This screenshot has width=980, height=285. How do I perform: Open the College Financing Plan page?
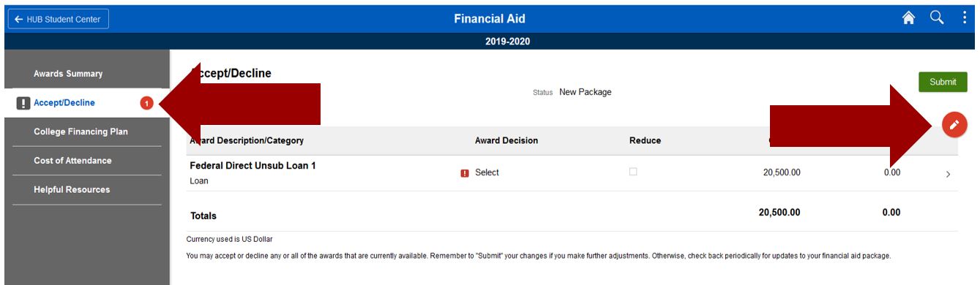[85, 132]
